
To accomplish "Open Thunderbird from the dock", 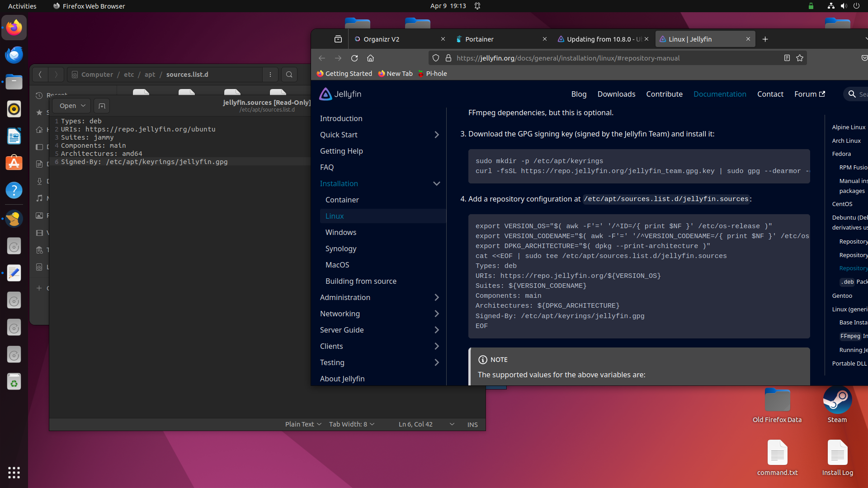I will [x=14, y=55].
